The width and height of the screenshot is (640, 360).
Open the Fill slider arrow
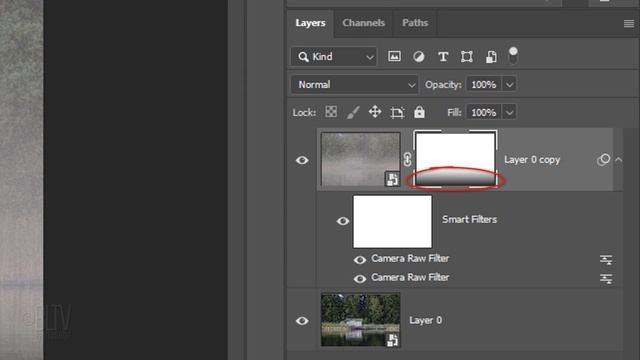(509, 112)
